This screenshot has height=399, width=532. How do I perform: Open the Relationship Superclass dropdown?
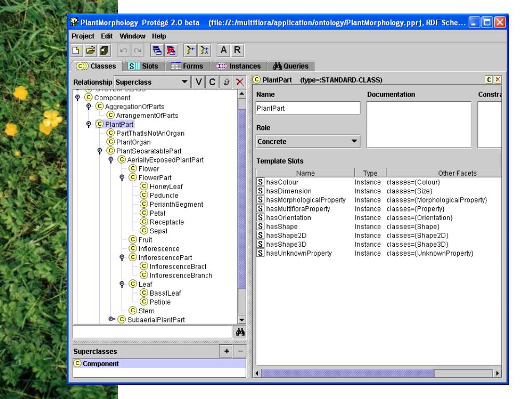point(152,82)
